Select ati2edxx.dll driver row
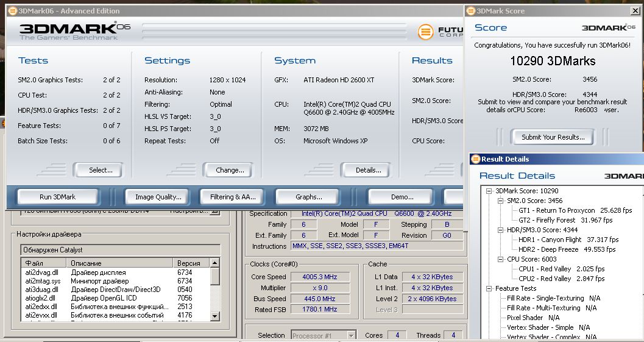644x342 pixels. (x=115, y=307)
